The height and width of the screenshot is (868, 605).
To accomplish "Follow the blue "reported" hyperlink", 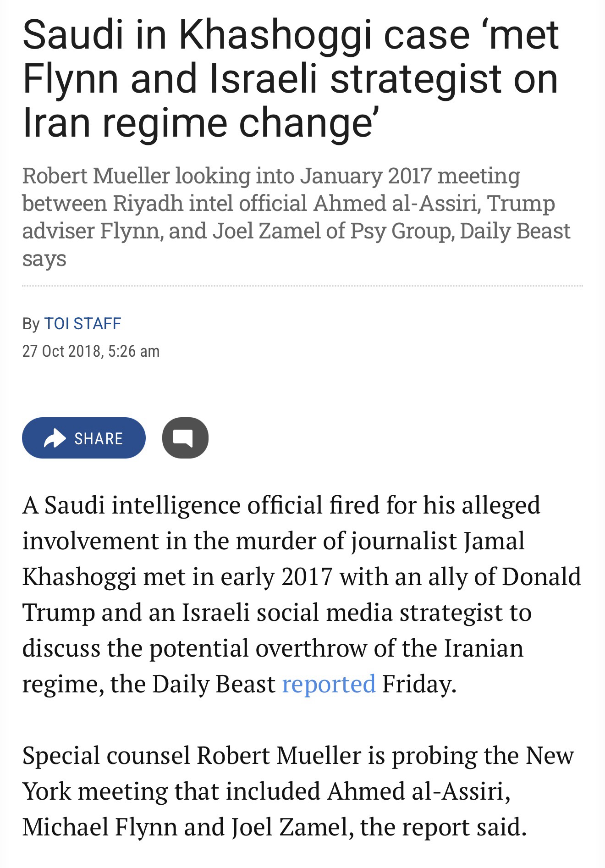I will (x=329, y=684).
